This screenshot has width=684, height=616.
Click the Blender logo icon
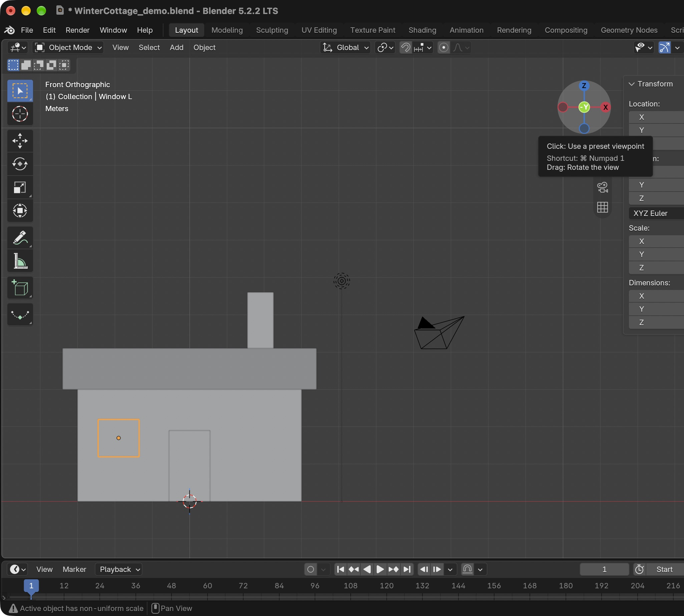click(9, 30)
